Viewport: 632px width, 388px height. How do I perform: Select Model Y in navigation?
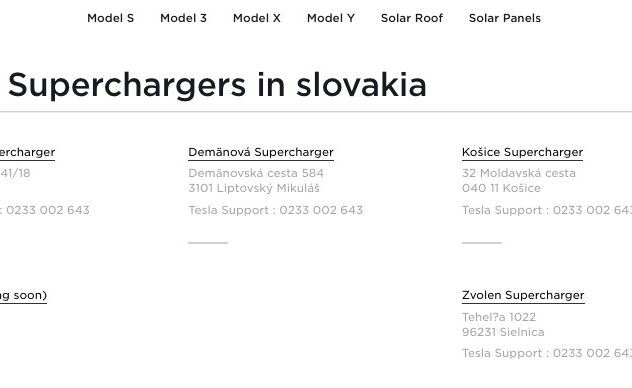coord(331,18)
